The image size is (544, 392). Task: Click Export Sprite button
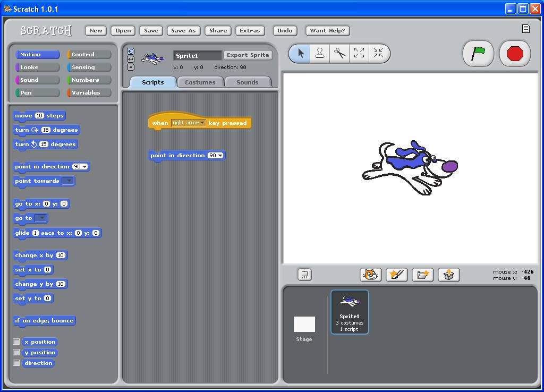click(248, 55)
